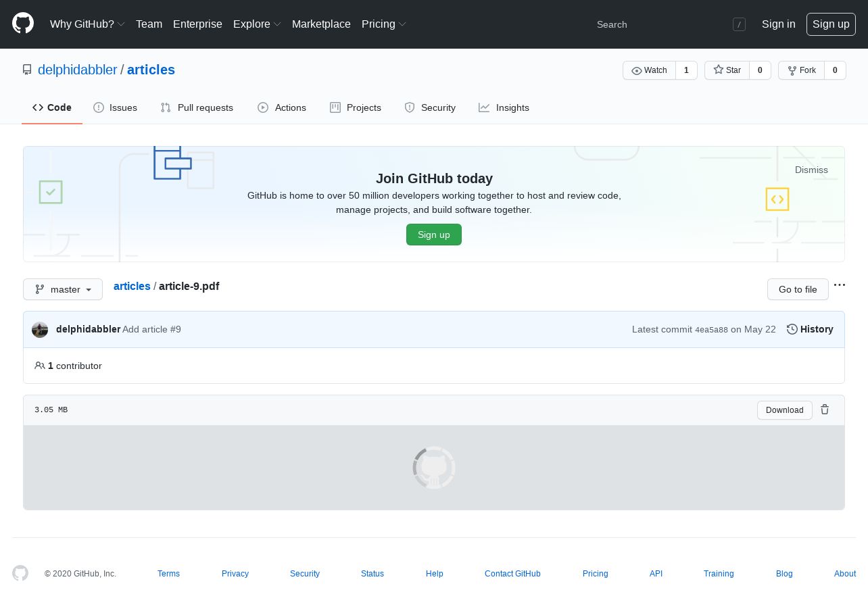Open Terms footer link
This screenshot has height=615, width=868.
point(168,574)
